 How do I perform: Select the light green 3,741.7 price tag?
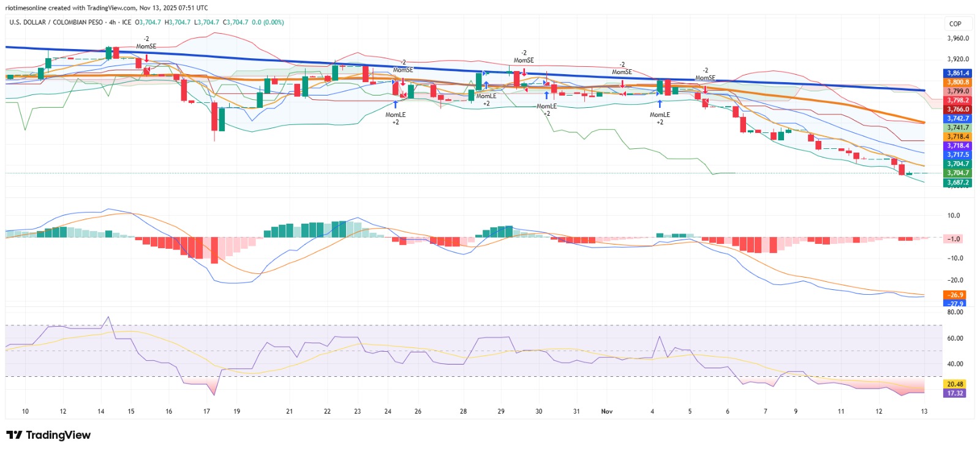[958, 127]
